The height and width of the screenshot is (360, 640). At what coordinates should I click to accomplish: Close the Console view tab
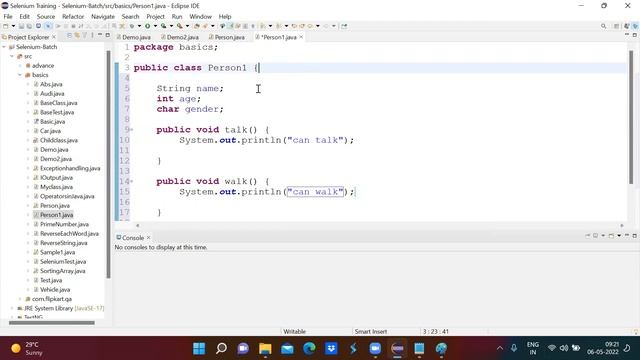pos(149,238)
